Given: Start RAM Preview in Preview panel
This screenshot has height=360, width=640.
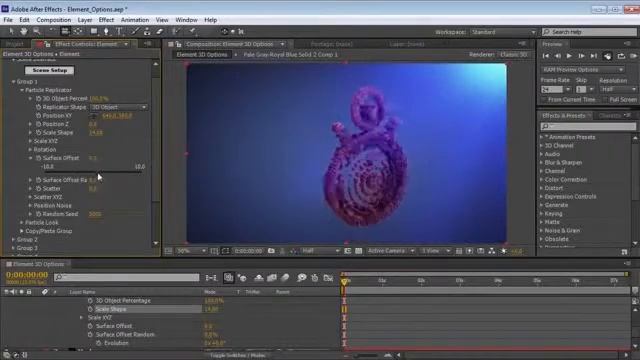Looking at the screenshot, I should pos(633,56).
